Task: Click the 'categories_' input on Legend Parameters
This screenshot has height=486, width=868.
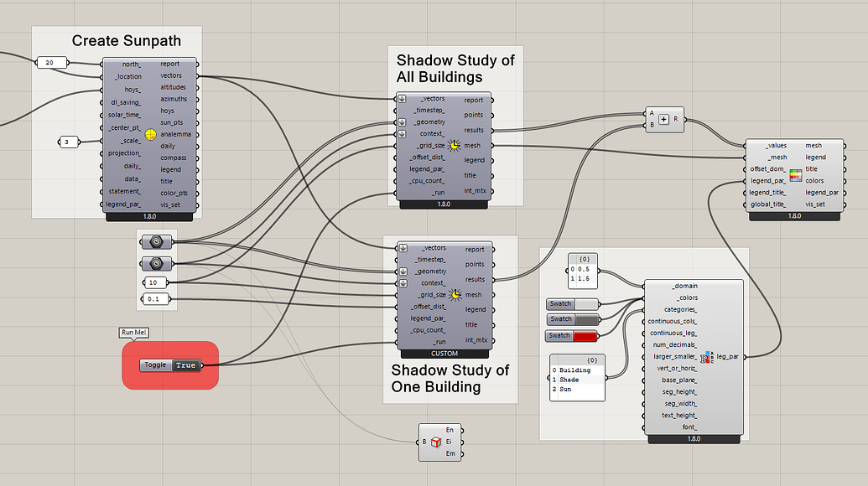Action: 680,310
